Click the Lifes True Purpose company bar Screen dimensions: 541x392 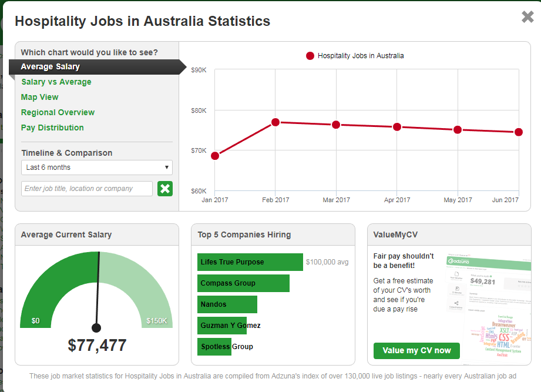point(250,262)
